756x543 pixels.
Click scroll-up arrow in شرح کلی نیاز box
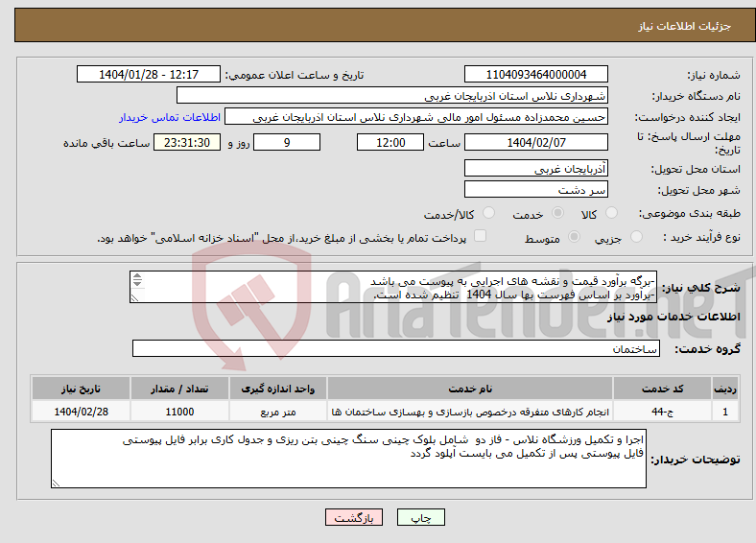point(137,276)
